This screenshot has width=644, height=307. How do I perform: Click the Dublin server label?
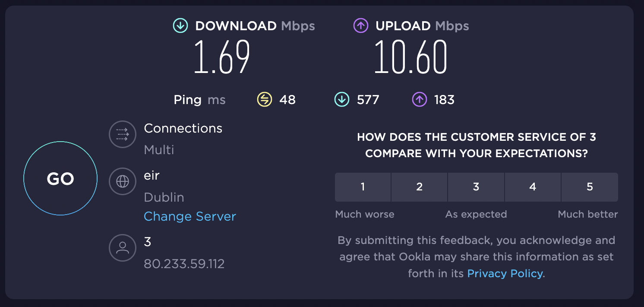(164, 197)
